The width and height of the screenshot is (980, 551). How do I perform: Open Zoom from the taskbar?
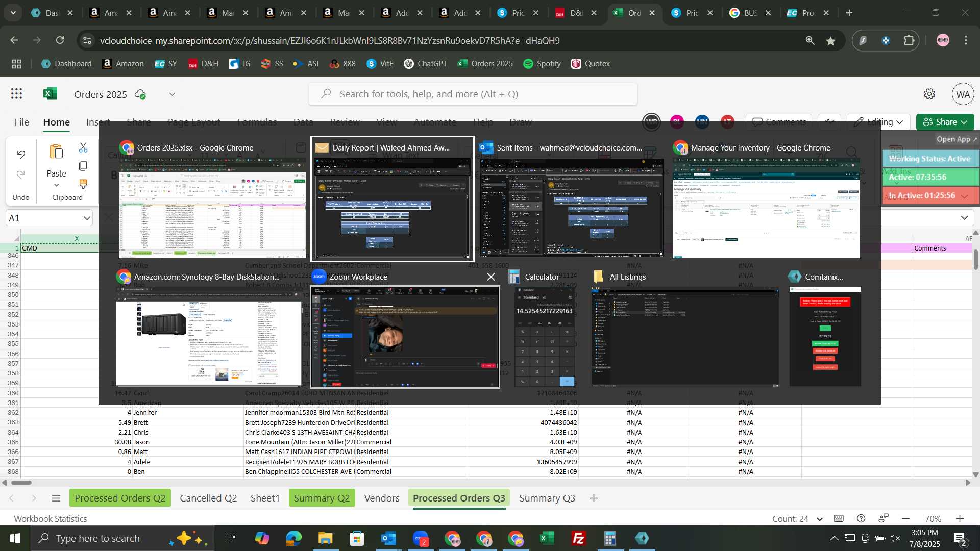pyautogui.click(x=421, y=538)
